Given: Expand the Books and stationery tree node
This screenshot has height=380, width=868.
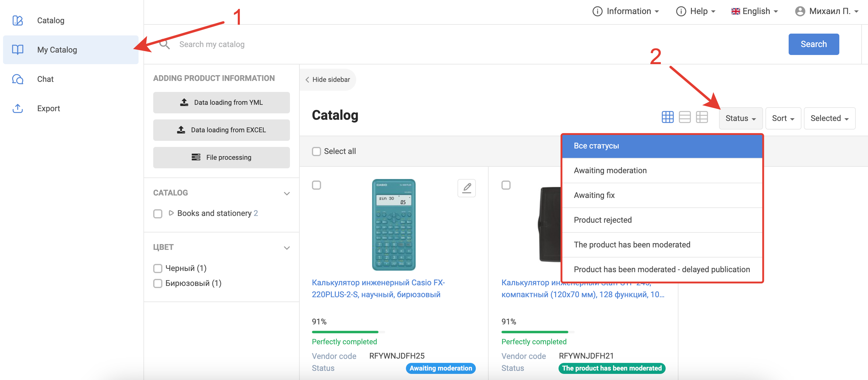Looking at the screenshot, I should point(171,213).
